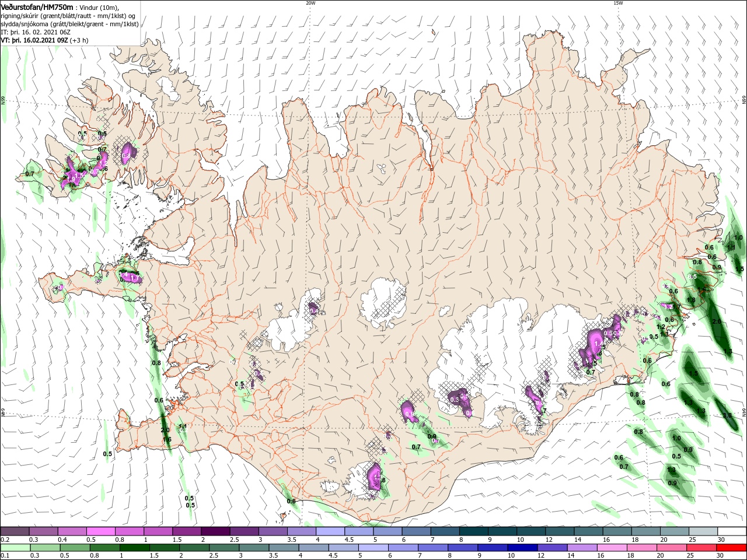Select the darkest green 1–1.5 lower legend swatch
The height and width of the screenshot is (560, 747).
(134, 548)
